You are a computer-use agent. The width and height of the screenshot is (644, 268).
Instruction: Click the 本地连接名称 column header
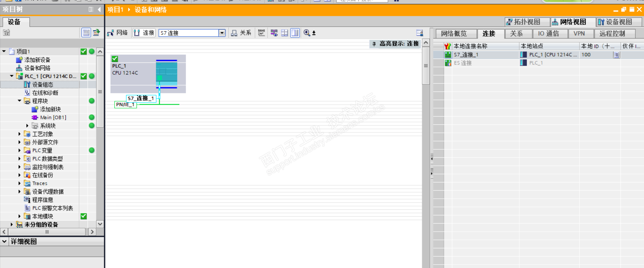pyautogui.click(x=485, y=46)
